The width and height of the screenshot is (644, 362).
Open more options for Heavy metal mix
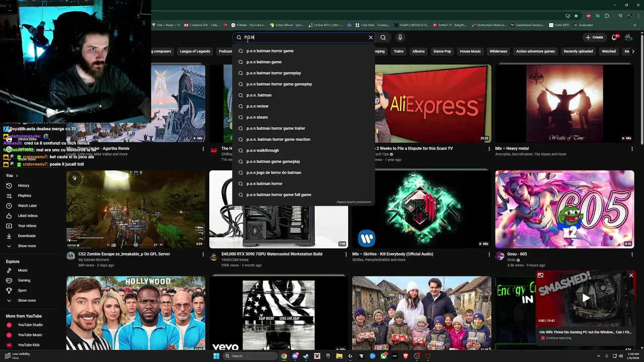pos(632,149)
